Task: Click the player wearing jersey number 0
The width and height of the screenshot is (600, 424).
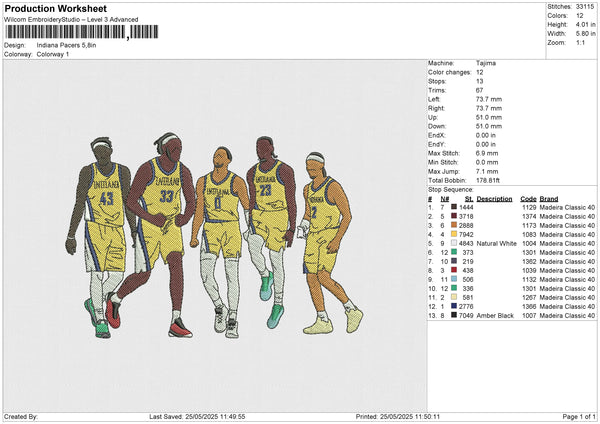Action: tap(221, 242)
